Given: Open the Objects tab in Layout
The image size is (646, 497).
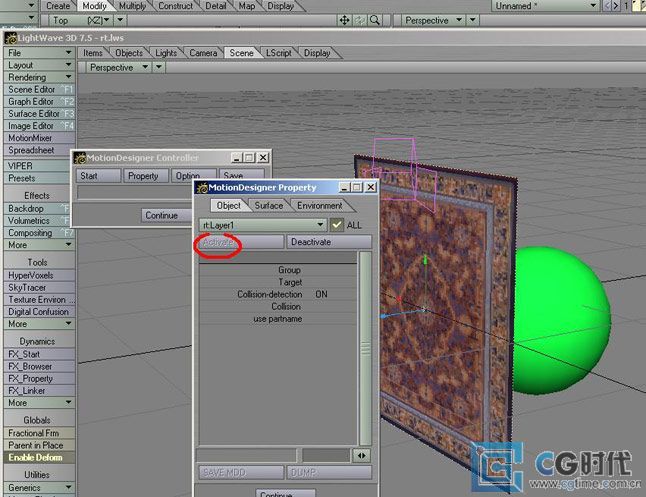Looking at the screenshot, I should point(129,53).
